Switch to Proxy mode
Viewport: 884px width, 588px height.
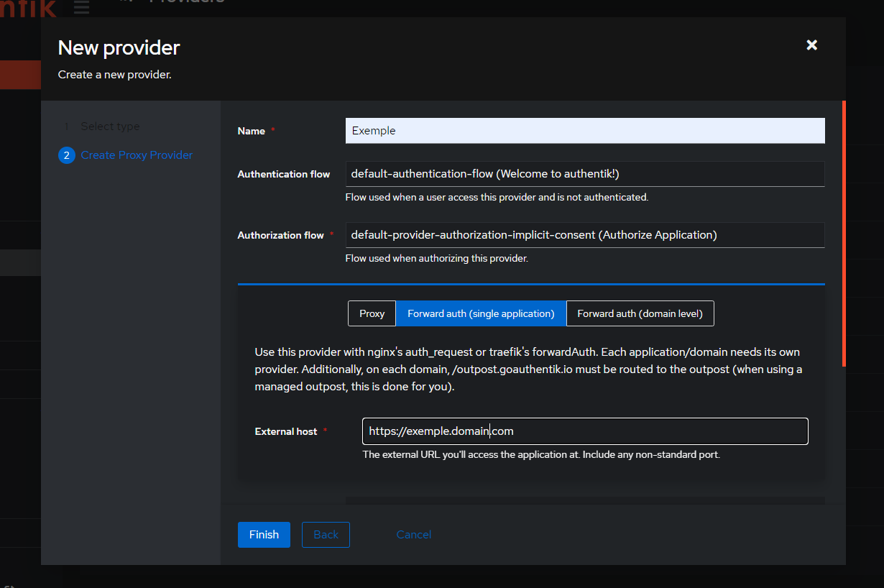click(x=372, y=313)
